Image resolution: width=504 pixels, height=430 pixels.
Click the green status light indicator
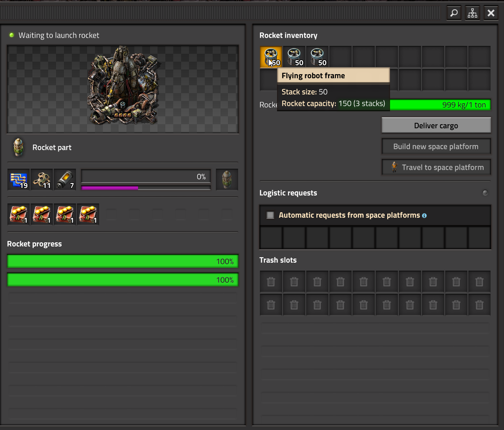[12, 35]
